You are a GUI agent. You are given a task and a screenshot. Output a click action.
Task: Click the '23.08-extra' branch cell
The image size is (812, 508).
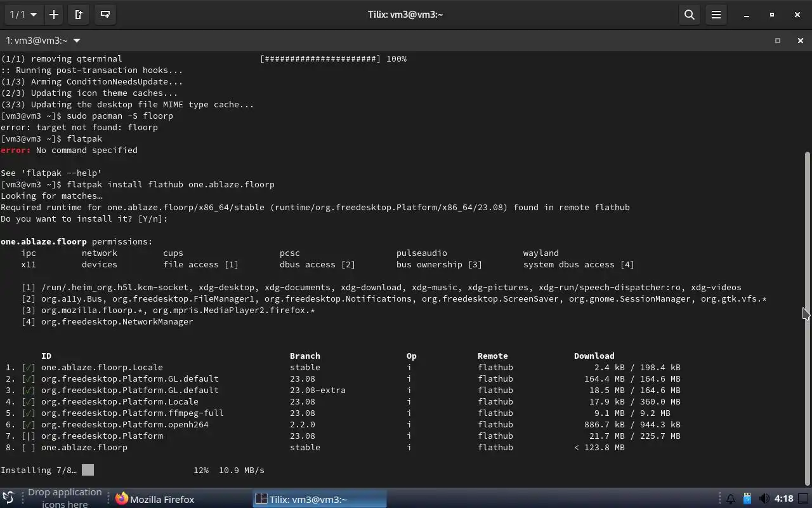coord(318,390)
